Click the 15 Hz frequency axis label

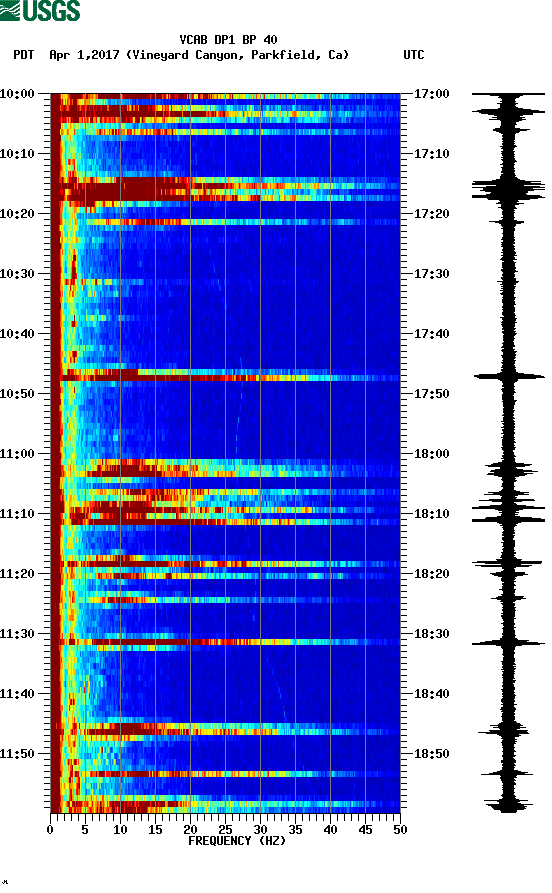[x=155, y=830]
